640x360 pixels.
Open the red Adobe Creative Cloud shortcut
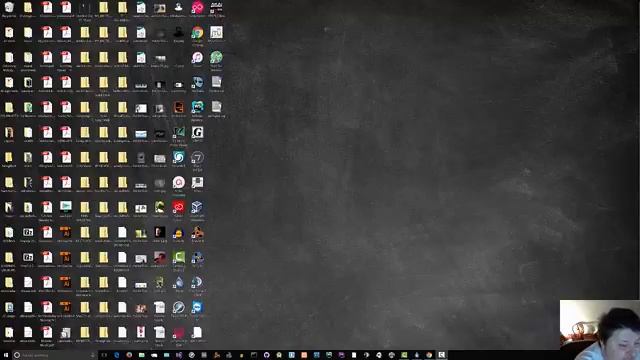179,207
